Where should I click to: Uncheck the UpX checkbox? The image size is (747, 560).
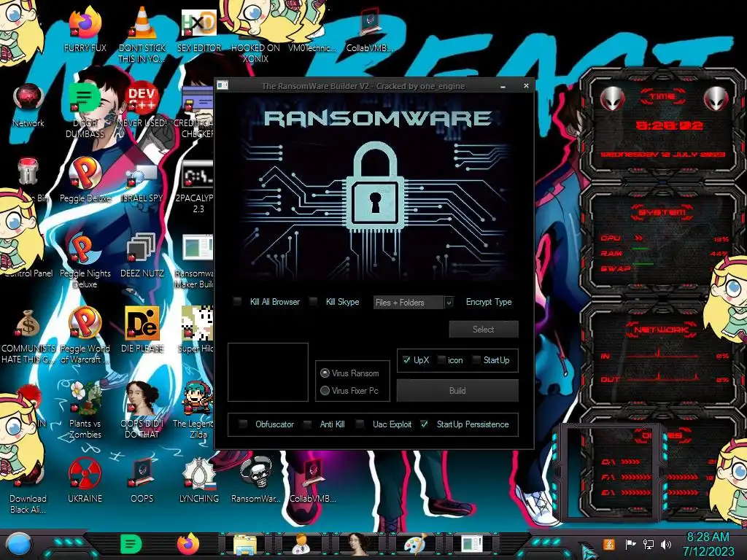point(406,360)
